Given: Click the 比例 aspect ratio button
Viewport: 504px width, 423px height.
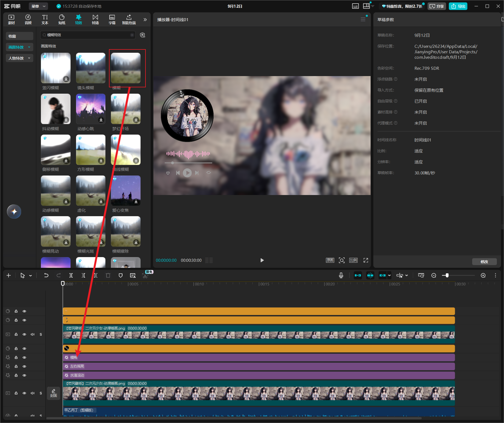Looking at the screenshot, I should 353,260.
